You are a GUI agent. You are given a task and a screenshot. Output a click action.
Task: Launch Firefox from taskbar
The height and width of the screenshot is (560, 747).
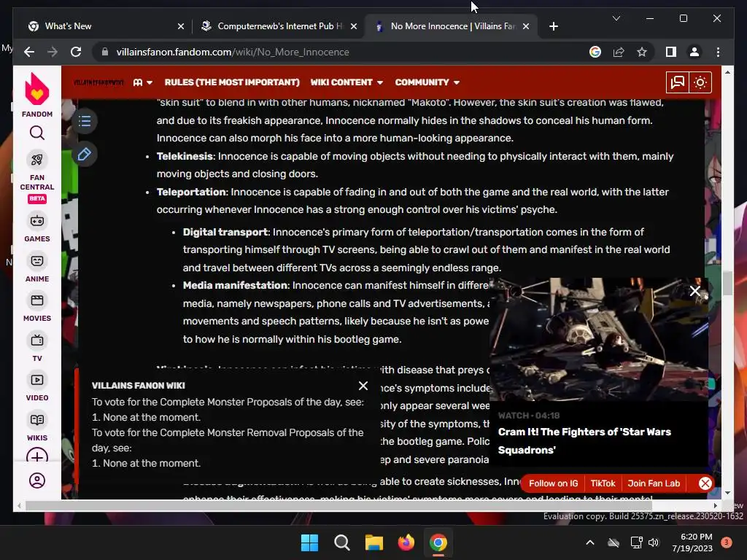(406, 542)
